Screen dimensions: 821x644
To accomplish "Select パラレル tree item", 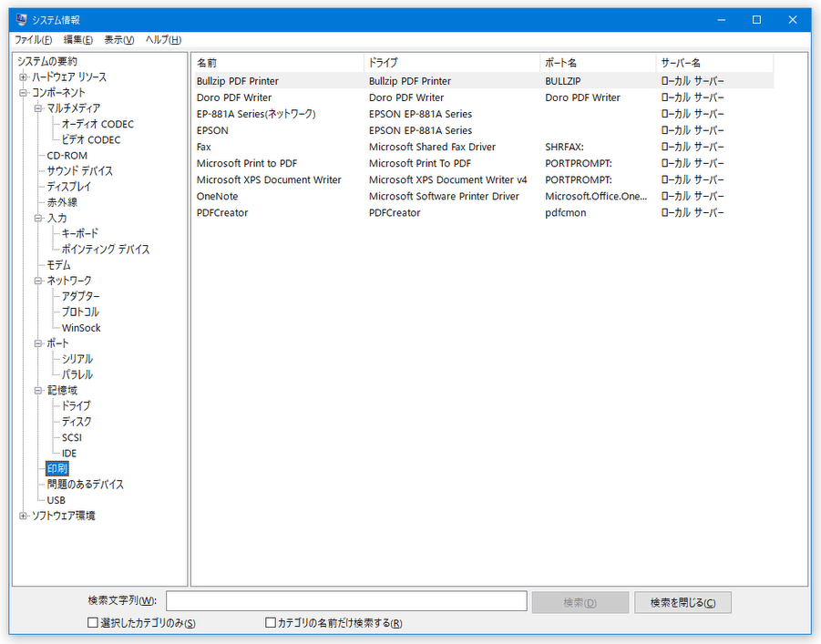I will point(77,375).
